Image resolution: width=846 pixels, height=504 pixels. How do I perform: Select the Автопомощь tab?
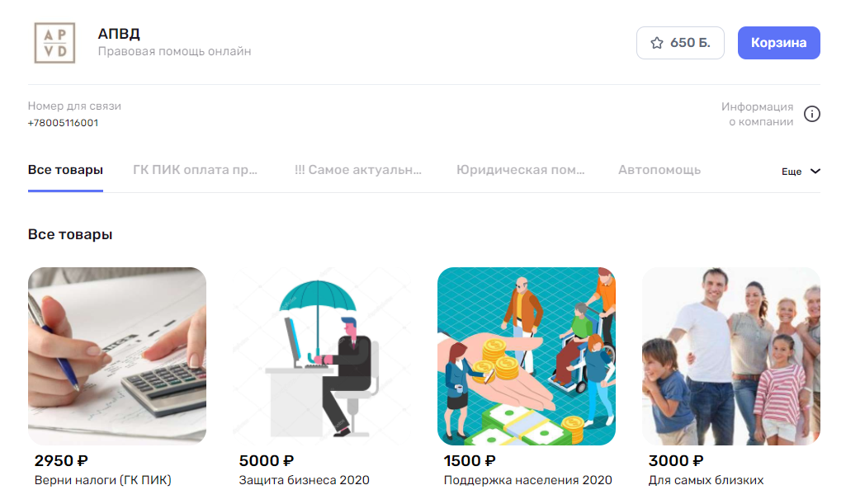click(x=659, y=170)
